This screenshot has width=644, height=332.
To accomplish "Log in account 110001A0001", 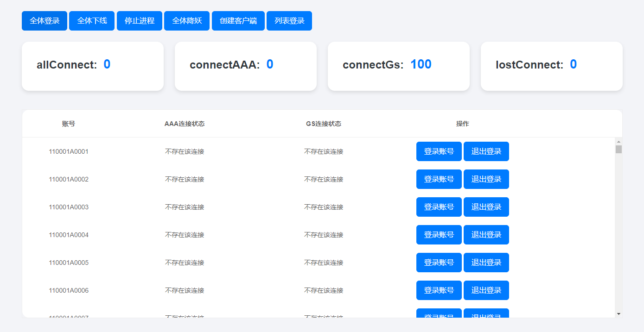I will pyautogui.click(x=439, y=151).
